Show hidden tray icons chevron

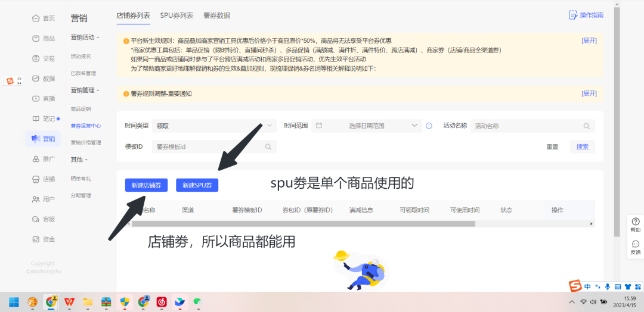pyautogui.click(x=571, y=302)
